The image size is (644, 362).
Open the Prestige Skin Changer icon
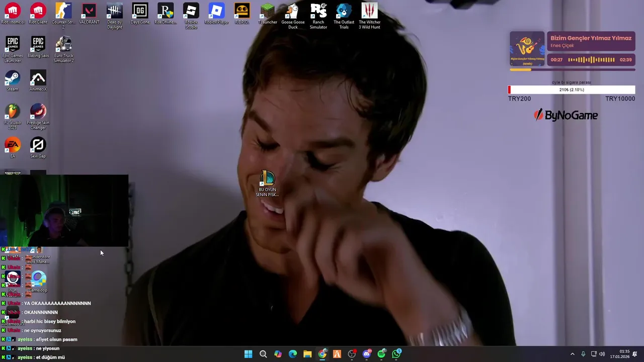[38, 117]
